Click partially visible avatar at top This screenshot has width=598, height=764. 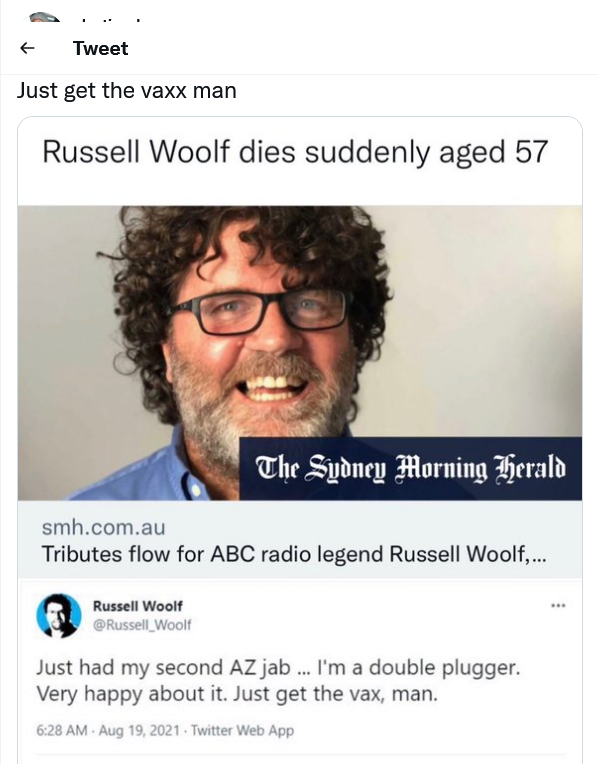click(44, 19)
